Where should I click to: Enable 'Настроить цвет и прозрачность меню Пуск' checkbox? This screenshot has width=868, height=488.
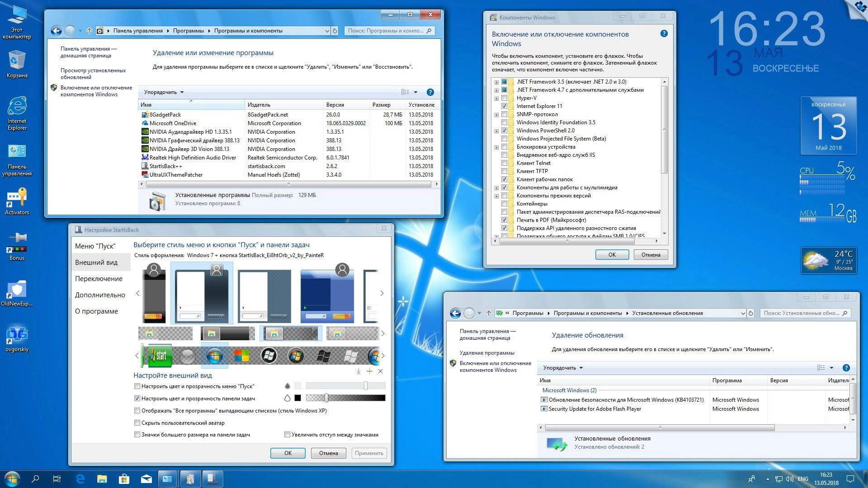[137, 386]
